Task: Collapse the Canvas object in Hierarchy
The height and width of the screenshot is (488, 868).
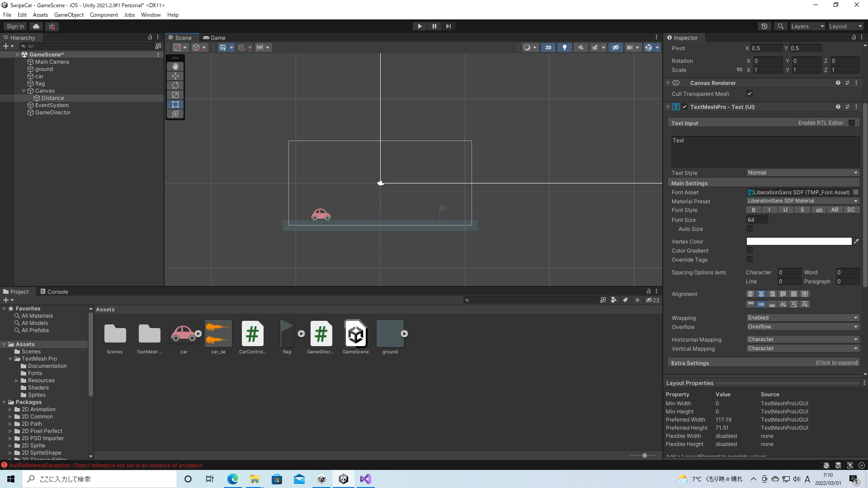Action: (x=24, y=91)
